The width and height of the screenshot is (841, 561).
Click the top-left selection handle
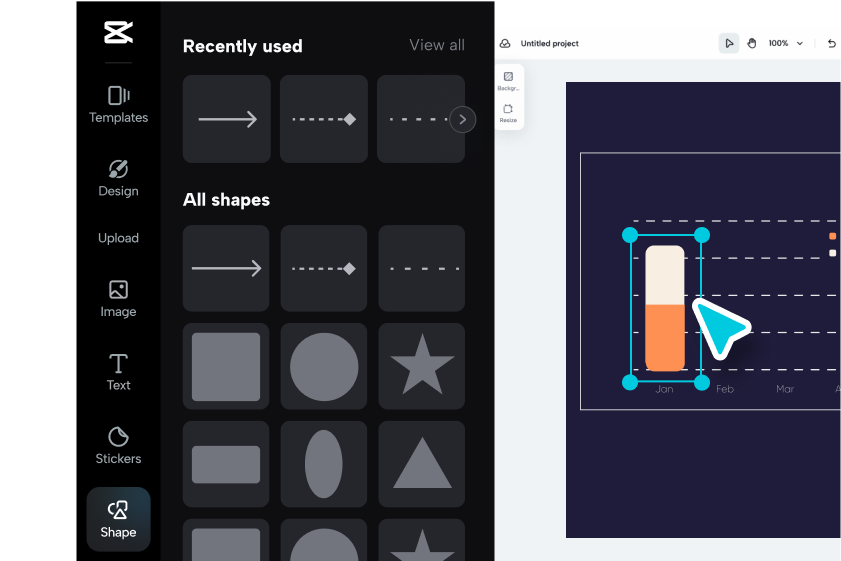click(630, 235)
